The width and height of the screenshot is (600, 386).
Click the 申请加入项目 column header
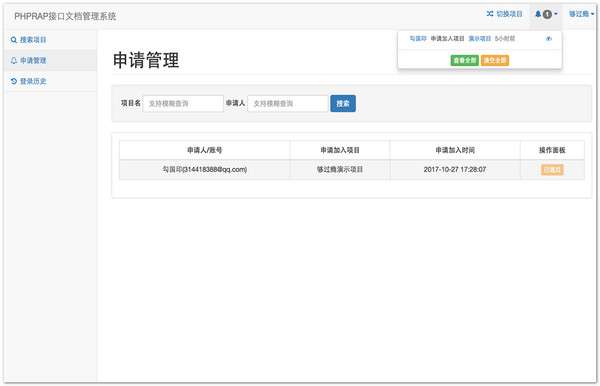point(340,150)
